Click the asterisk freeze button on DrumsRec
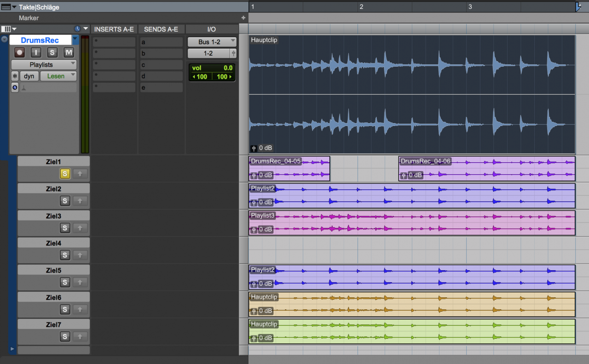Image resolution: width=589 pixels, height=364 pixels. pos(15,76)
